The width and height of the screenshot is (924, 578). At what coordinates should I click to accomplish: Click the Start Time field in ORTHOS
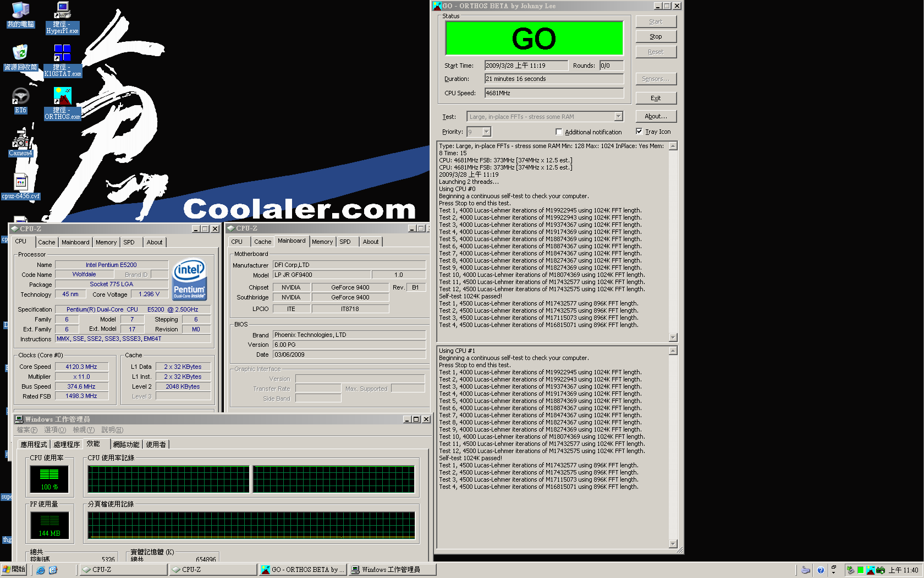pos(526,66)
